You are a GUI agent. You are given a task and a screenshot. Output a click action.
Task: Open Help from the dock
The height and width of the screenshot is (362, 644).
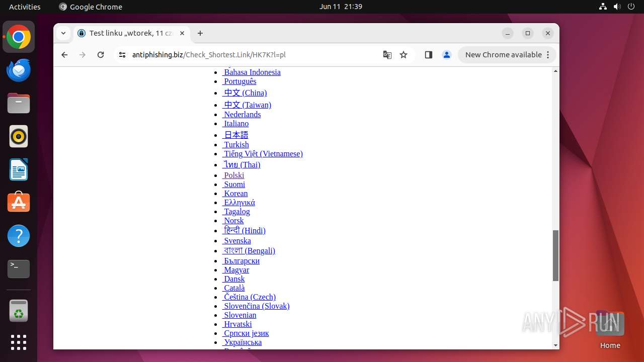19,236
